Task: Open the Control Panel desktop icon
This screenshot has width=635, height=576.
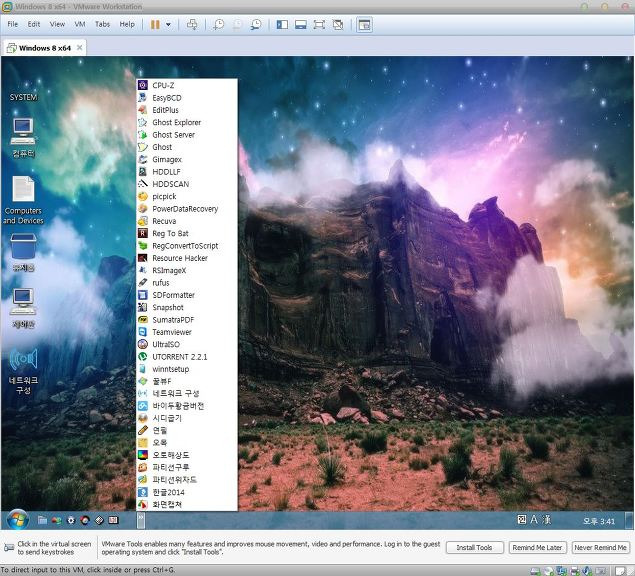Action: pos(23,308)
